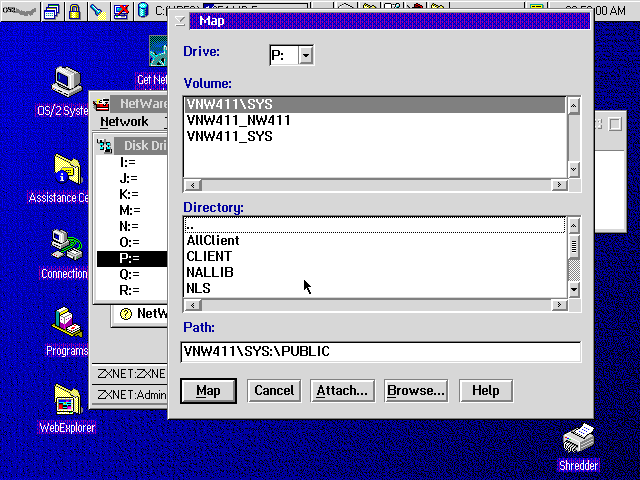Select the AllClient directory
The height and width of the screenshot is (480, 640).
click(375, 240)
